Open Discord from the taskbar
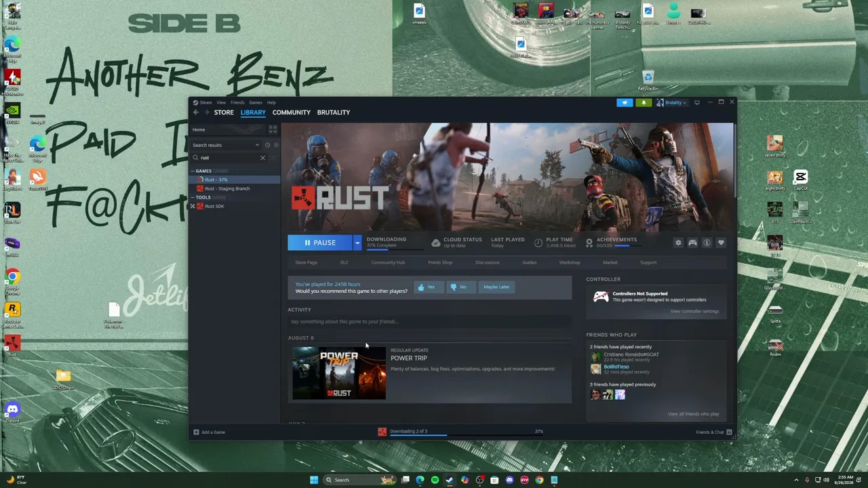This screenshot has height=488, width=868. [509, 480]
